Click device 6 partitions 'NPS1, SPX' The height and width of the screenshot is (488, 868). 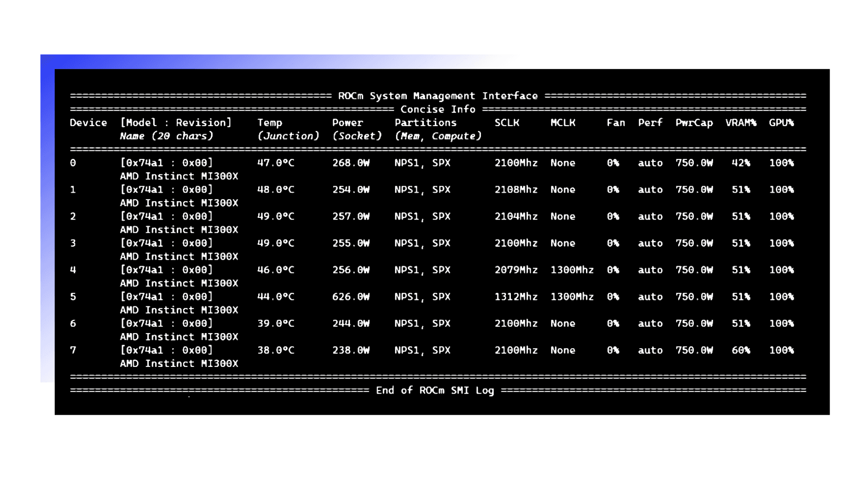423,324
